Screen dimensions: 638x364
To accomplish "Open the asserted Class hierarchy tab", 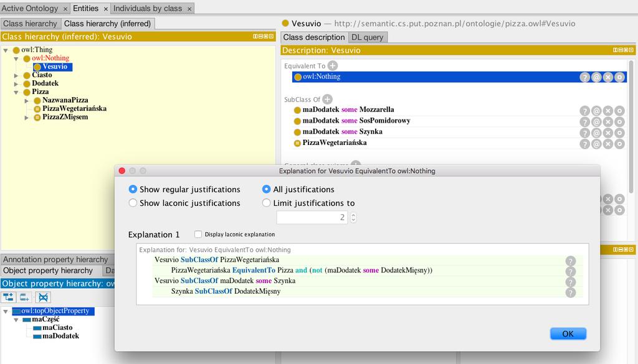I will (x=30, y=24).
